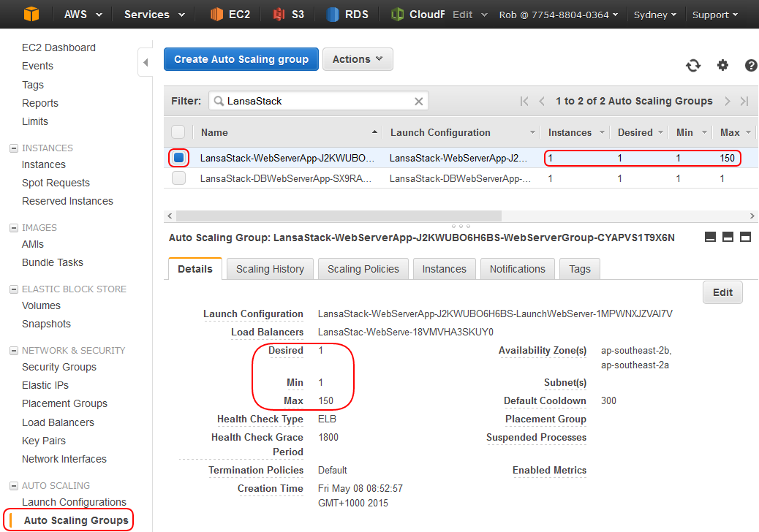Open the Rob account dropdown
The height and width of the screenshot is (532, 759).
click(559, 15)
